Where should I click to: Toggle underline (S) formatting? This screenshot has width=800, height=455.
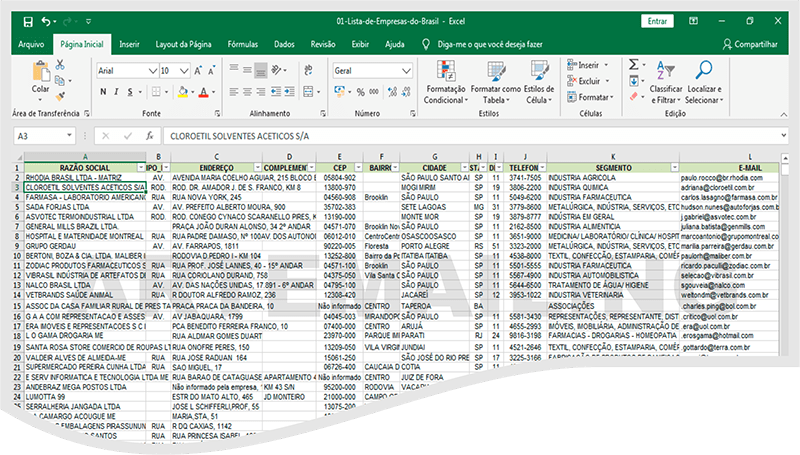(130, 92)
